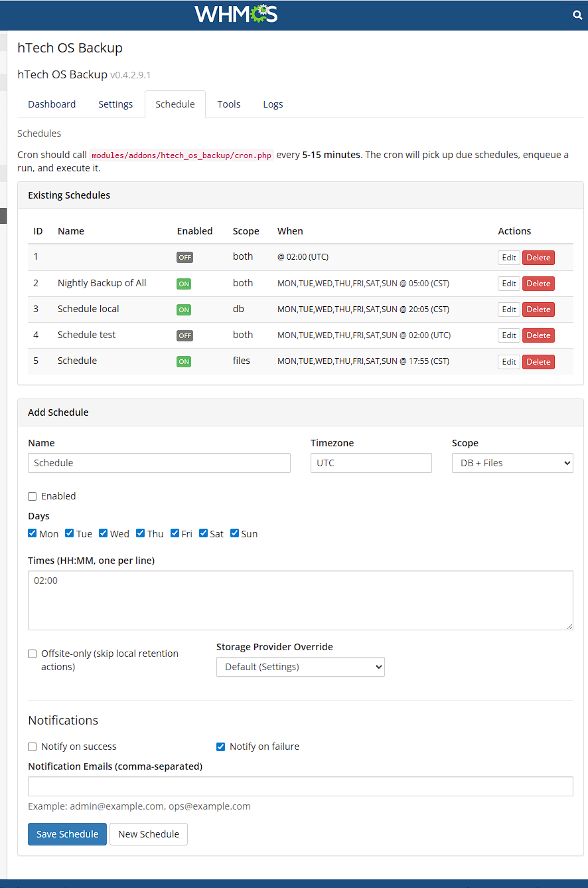The width and height of the screenshot is (588, 888).
Task: Click the search magnifier icon in header
Action: [577, 15]
